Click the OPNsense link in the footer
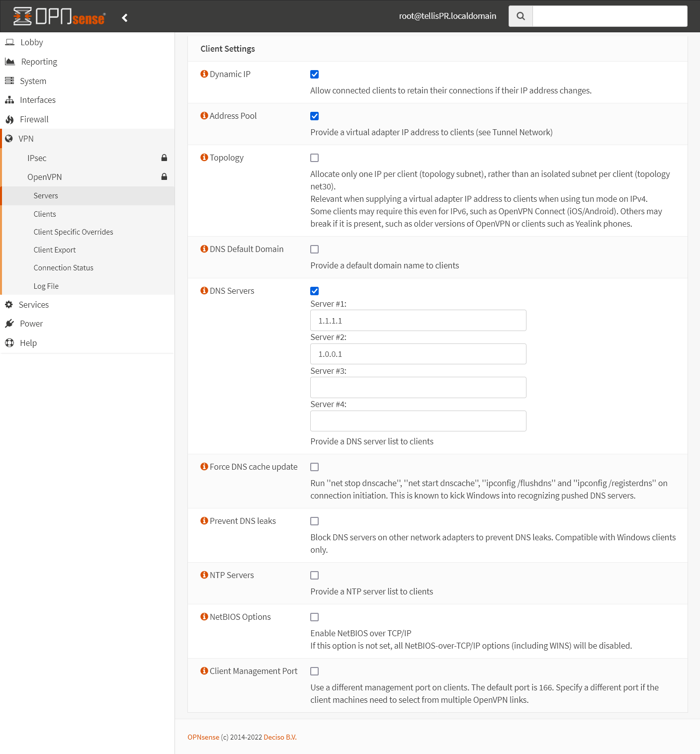 (x=203, y=737)
